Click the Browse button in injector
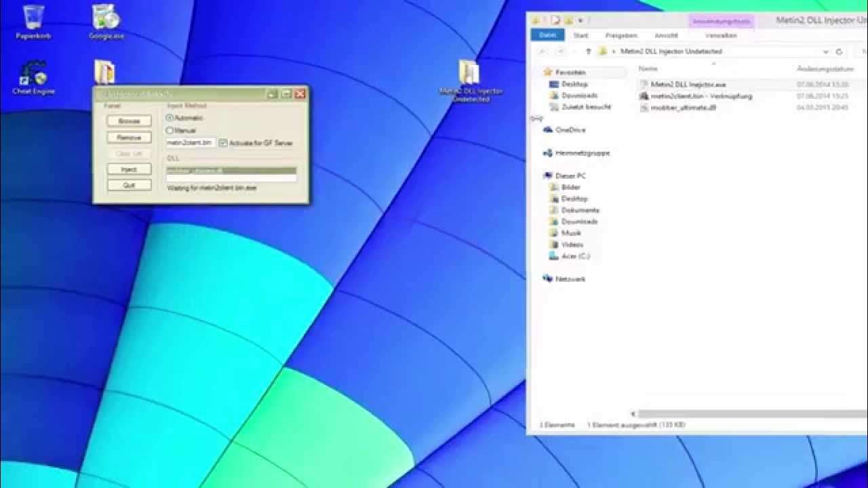This screenshot has width=868, height=488. (129, 121)
